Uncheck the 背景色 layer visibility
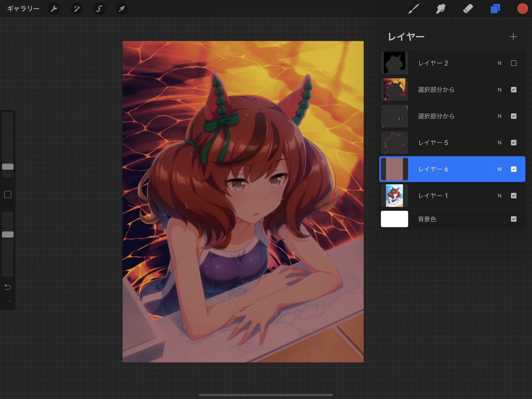532x399 pixels. pos(513,219)
